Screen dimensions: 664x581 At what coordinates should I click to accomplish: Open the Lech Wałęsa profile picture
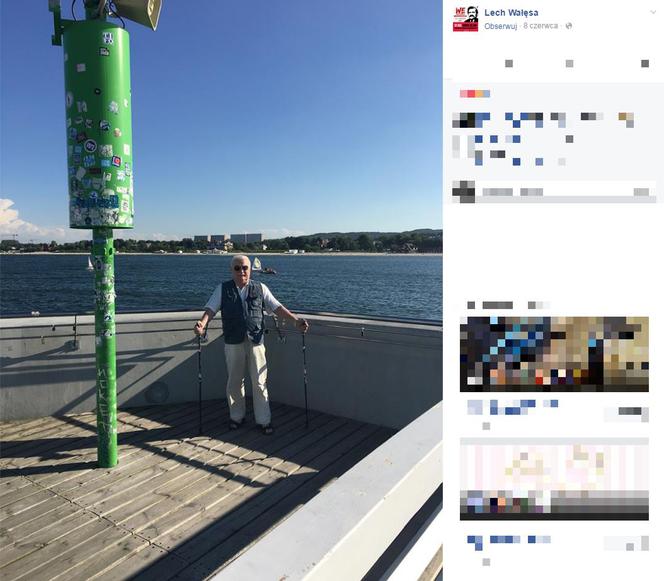coord(465,19)
